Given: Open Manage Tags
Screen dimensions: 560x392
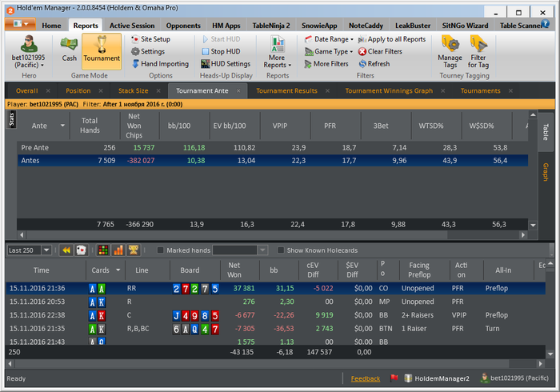Looking at the screenshot, I should 450,52.
